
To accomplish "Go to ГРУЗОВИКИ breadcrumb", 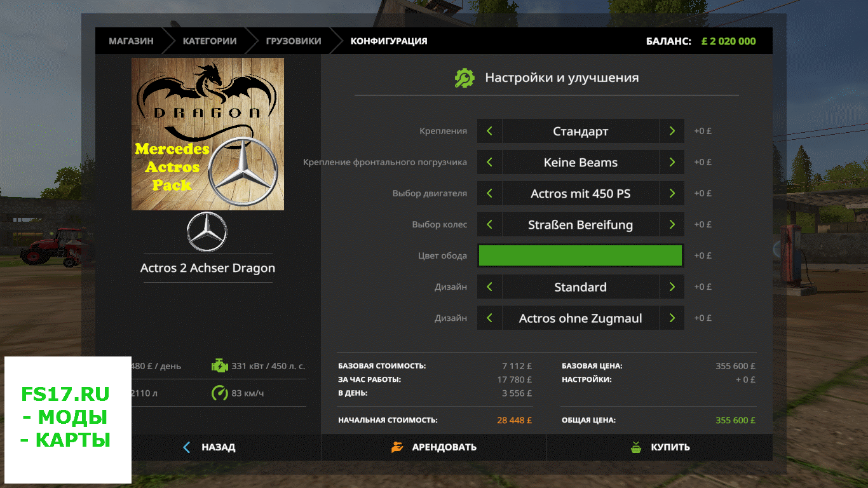I will [294, 41].
